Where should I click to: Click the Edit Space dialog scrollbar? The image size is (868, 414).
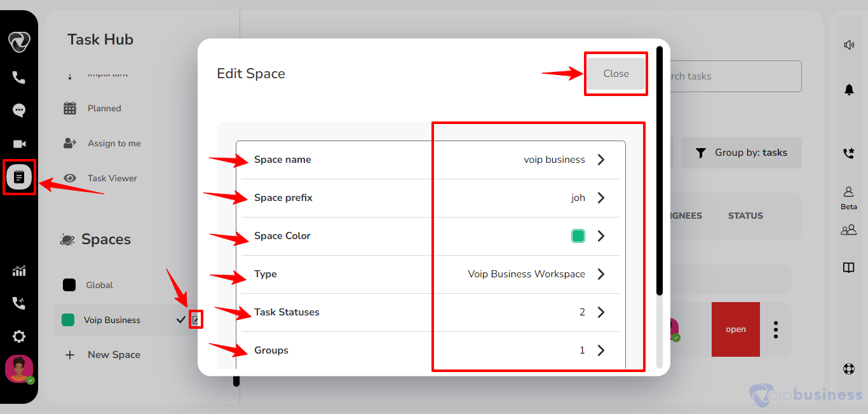coord(660,170)
